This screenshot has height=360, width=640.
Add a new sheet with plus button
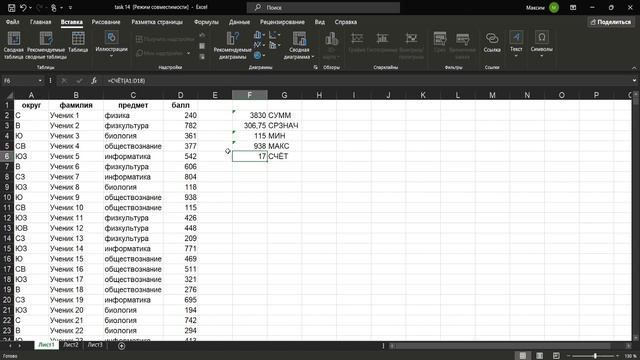(121, 346)
